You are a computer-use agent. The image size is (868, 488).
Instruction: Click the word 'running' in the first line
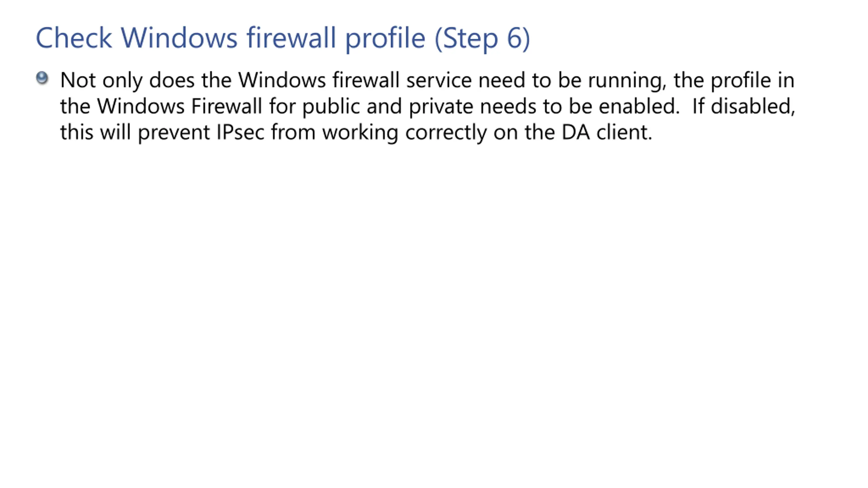pos(627,81)
